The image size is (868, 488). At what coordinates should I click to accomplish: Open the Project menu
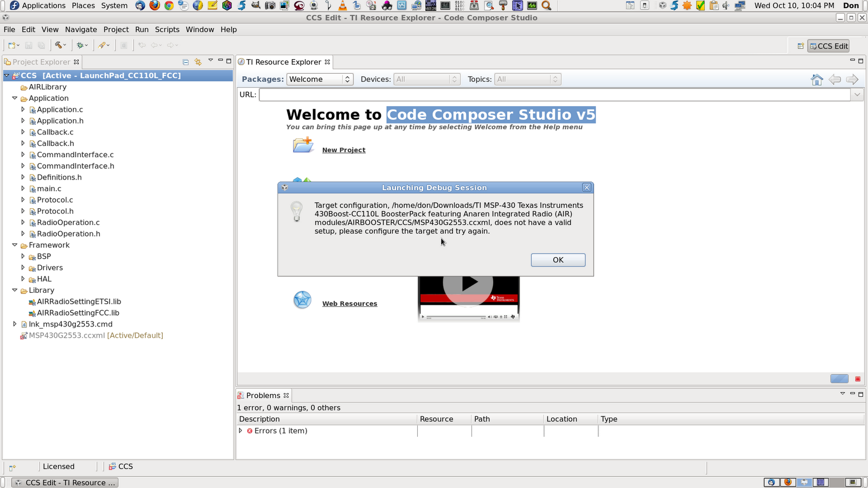(116, 29)
